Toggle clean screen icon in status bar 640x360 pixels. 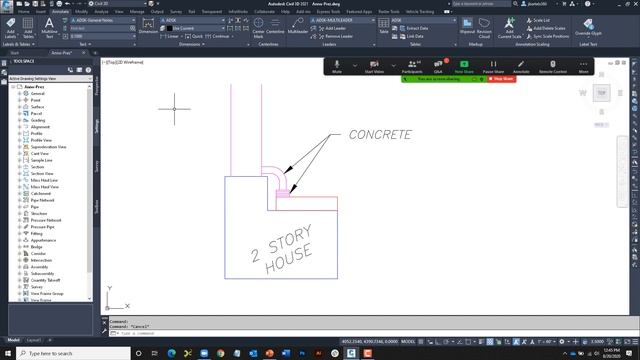point(627,342)
